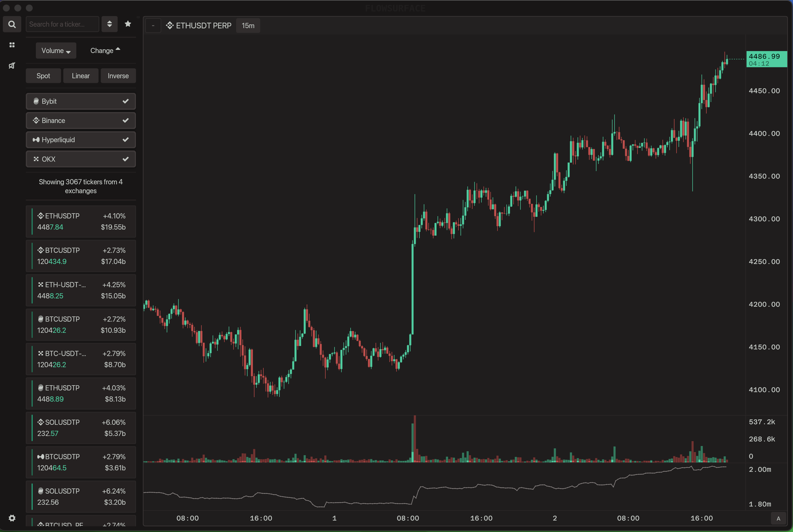Select Binance BTCUSDTP ticker at $17.04b
This screenshot has width=793, height=532.
click(81, 256)
